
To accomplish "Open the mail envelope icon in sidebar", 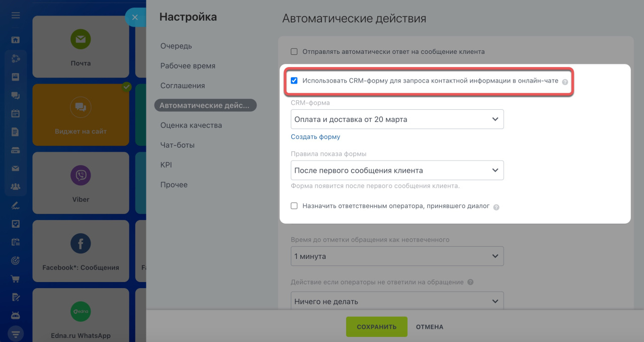I will point(16,169).
